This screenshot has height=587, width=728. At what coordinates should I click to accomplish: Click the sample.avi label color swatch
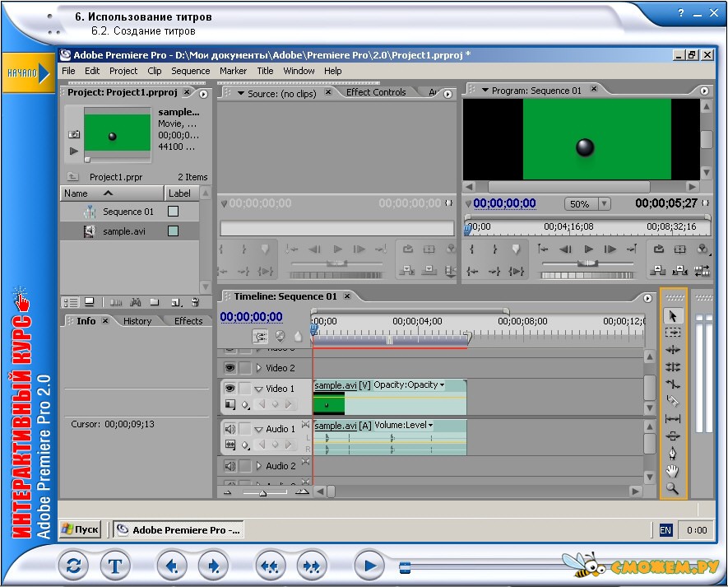click(x=174, y=231)
